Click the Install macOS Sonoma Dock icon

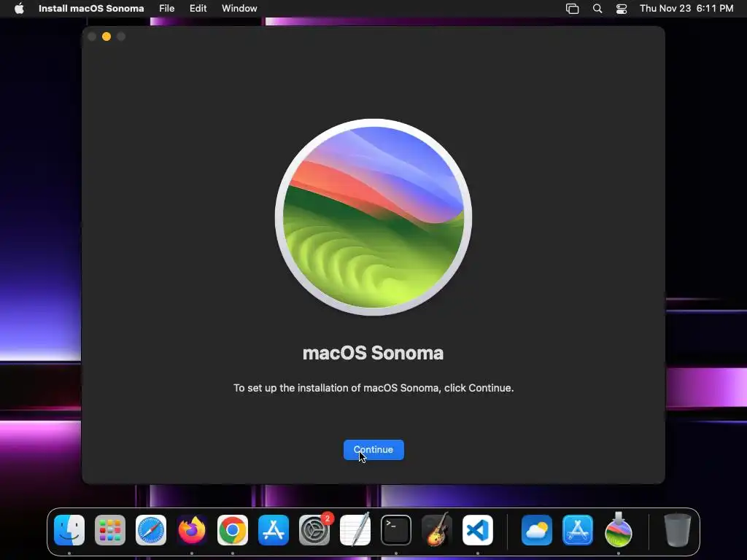pyautogui.click(x=619, y=530)
